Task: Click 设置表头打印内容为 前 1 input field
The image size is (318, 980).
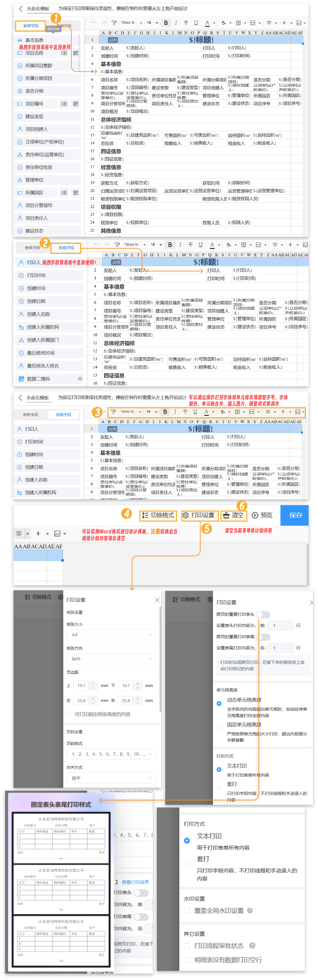Action: click(x=280, y=626)
